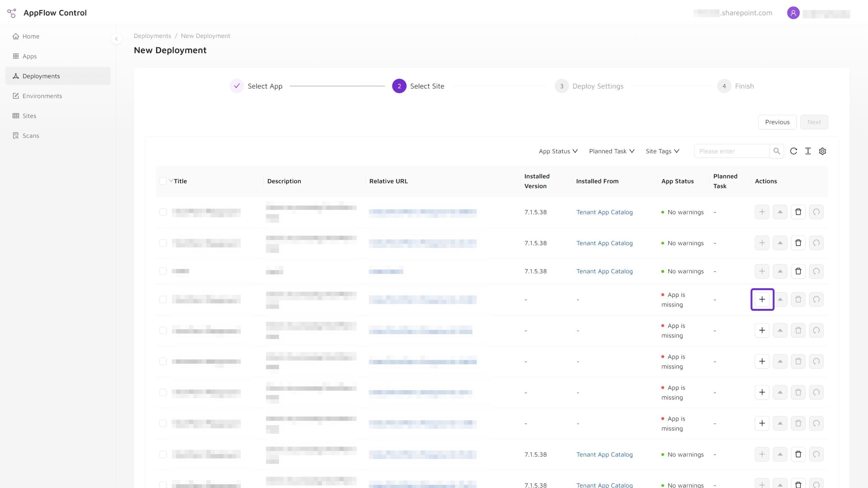Click the Relative URL column header

(388, 181)
